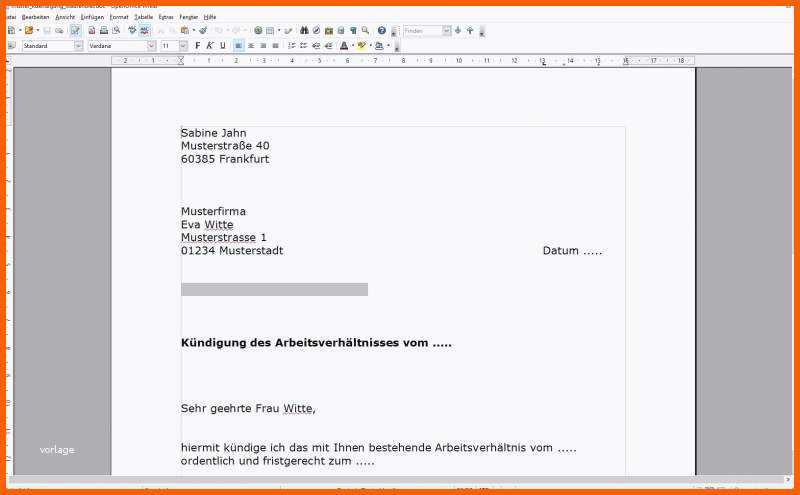The image size is (800, 495).
Task: Open the Bearbeiten menu
Action: [35, 17]
